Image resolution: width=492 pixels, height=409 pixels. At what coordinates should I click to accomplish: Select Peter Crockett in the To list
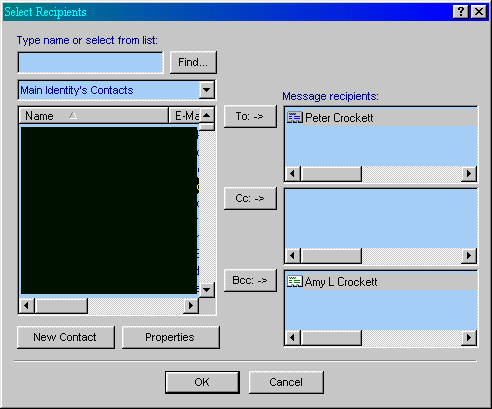click(381, 118)
